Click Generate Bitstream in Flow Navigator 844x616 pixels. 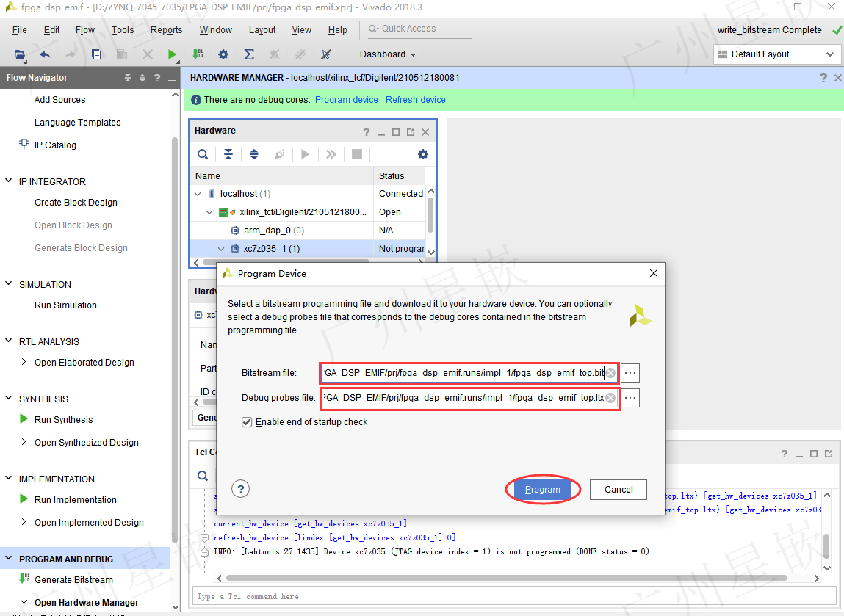coord(73,580)
